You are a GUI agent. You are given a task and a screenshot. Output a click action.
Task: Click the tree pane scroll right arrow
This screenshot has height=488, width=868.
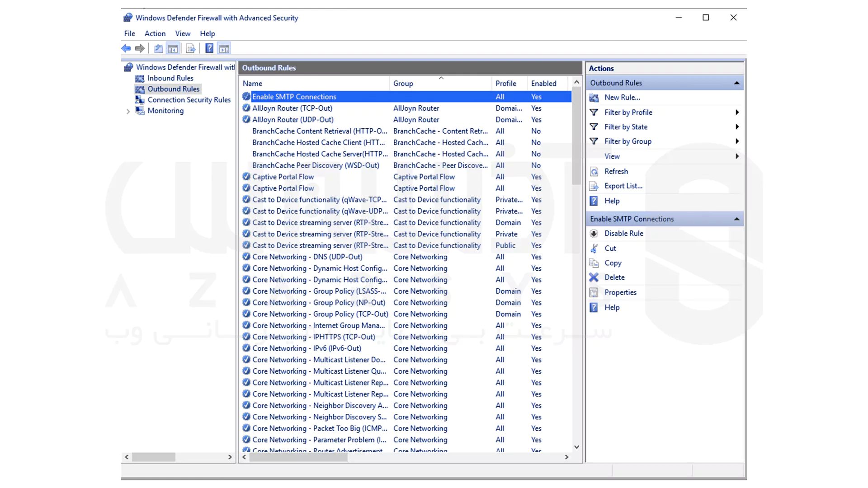tap(230, 457)
